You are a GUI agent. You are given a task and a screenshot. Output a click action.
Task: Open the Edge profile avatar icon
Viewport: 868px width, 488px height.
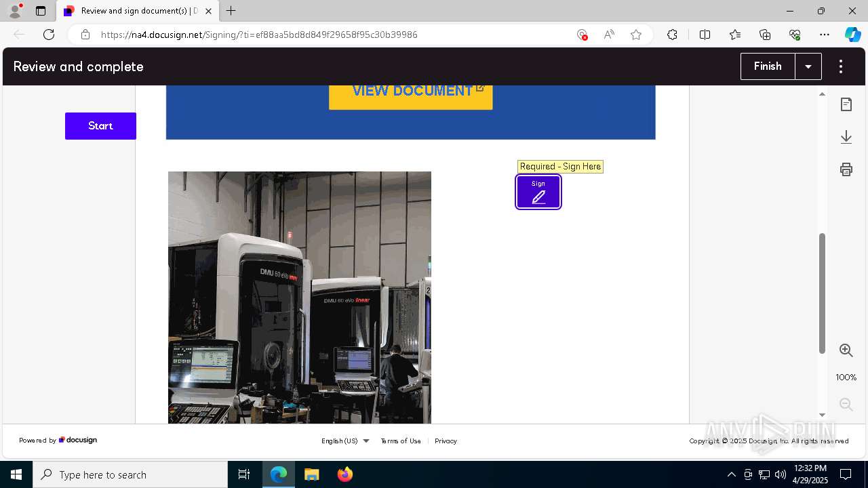click(x=14, y=11)
